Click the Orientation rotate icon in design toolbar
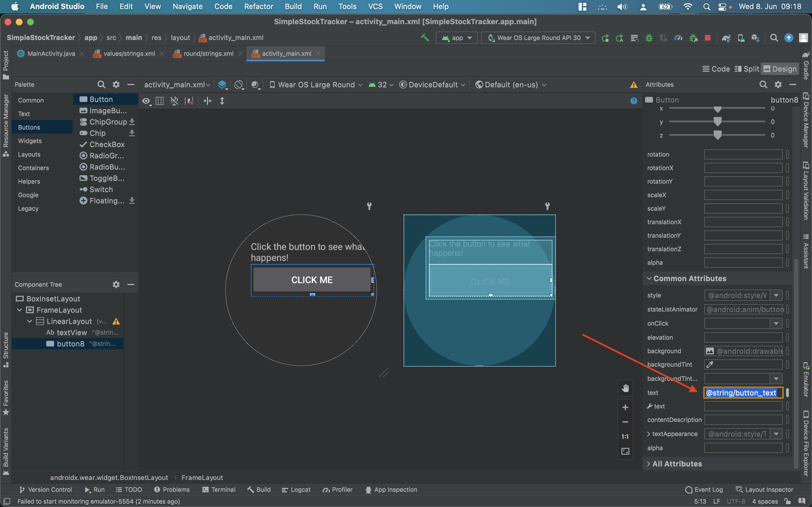This screenshot has width=812, height=507. click(x=239, y=85)
